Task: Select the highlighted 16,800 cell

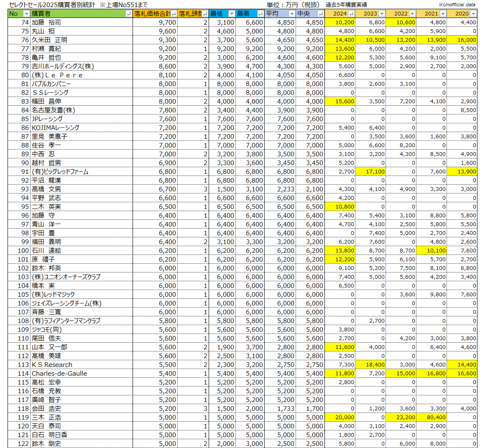Action: [x=431, y=374]
